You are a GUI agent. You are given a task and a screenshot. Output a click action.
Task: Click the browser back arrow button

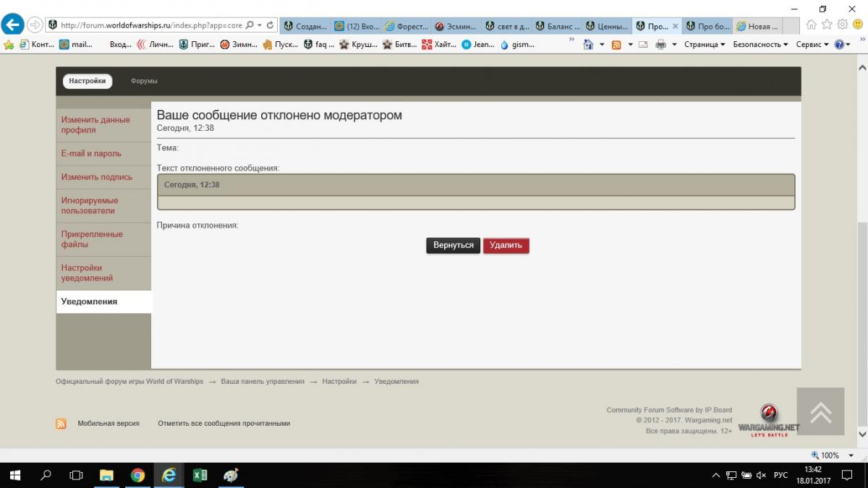[12, 25]
